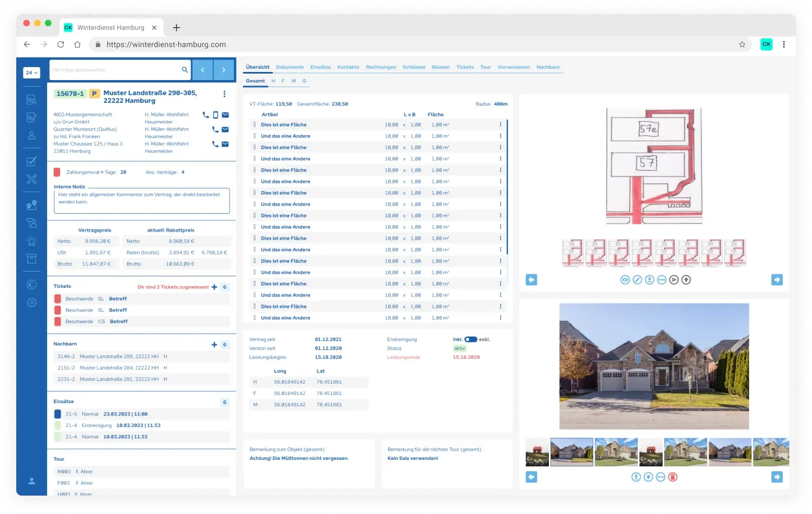Image resolution: width=812 pixels, height=514 pixels.
Task: Click the green aktiv status badge
Action: (460, 348)
